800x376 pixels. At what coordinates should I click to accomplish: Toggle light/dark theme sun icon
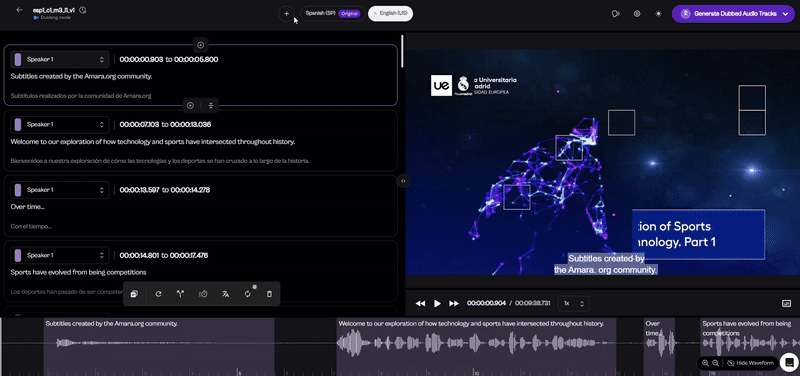(x=659, y=14)
